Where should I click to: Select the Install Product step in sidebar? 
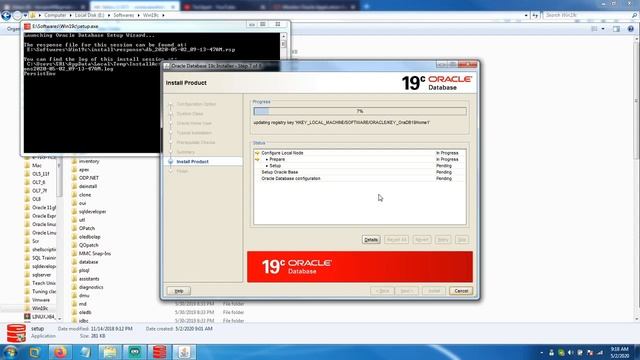(192, 162)
